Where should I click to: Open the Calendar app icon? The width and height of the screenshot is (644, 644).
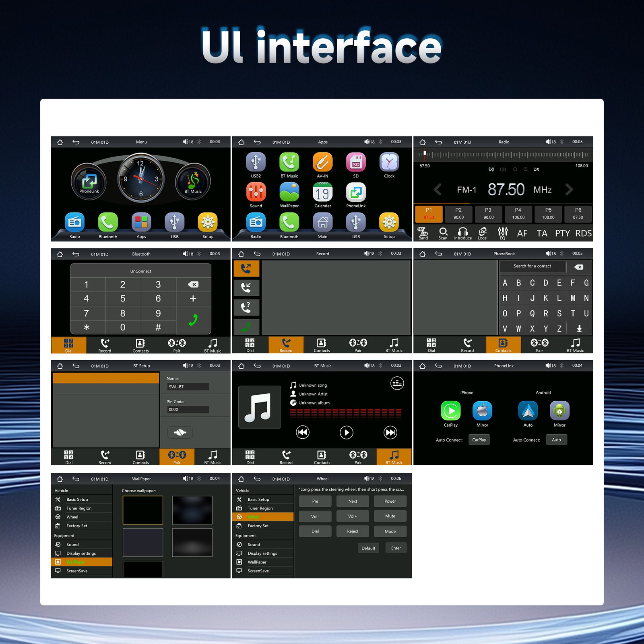click(x=322, y=192)
